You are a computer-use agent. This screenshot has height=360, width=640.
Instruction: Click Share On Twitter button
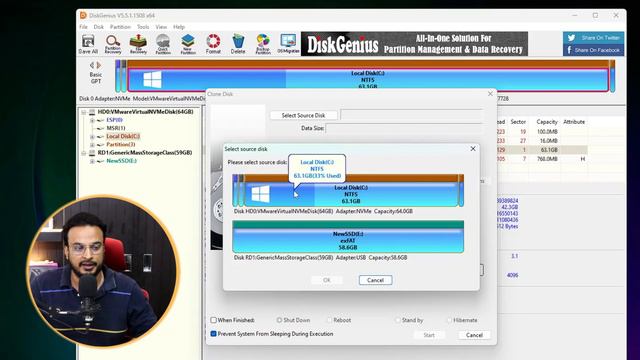coord(593,38)
